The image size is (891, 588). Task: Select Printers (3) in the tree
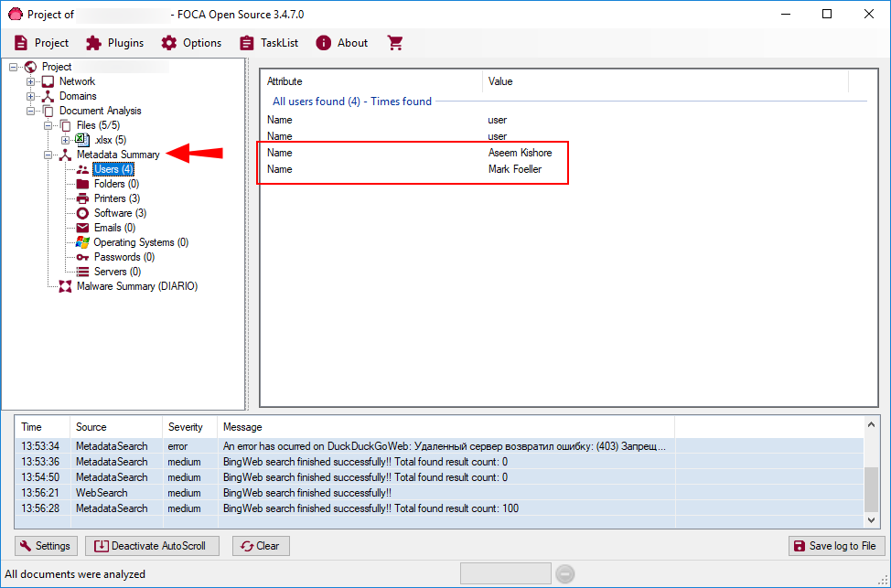tap(117, 198)
